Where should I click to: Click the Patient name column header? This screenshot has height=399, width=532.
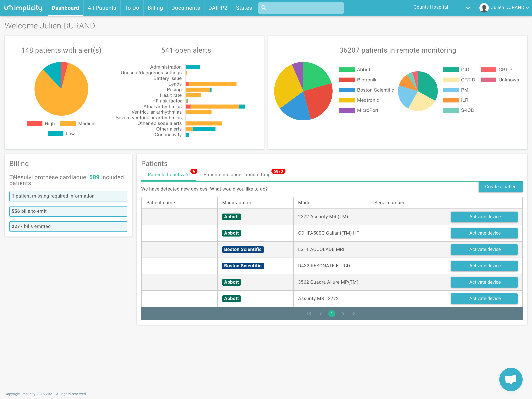coord(179,203)
